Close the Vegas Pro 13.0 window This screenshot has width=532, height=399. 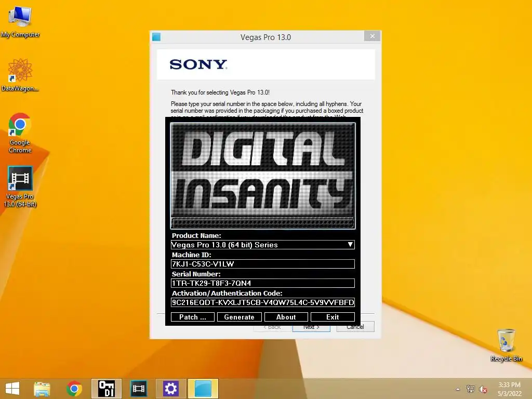click(372, 36)
